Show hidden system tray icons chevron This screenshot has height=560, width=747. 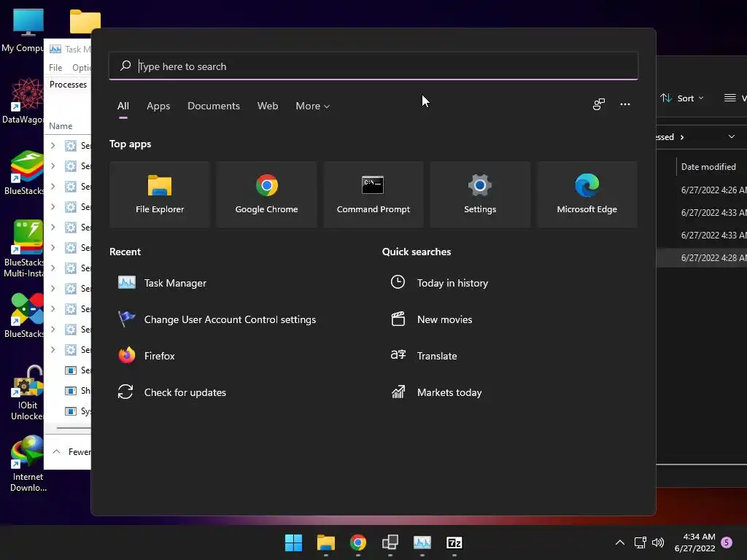(x=620, y=542)
